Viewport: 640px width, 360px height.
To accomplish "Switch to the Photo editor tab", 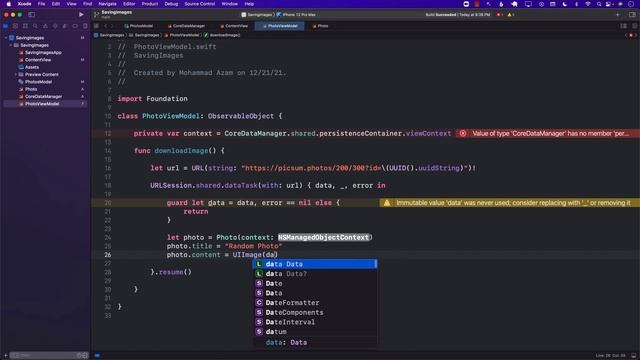I will [320, 26].
